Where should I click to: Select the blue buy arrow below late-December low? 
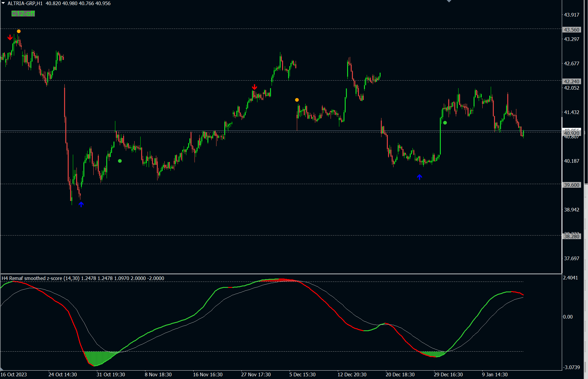419,177
